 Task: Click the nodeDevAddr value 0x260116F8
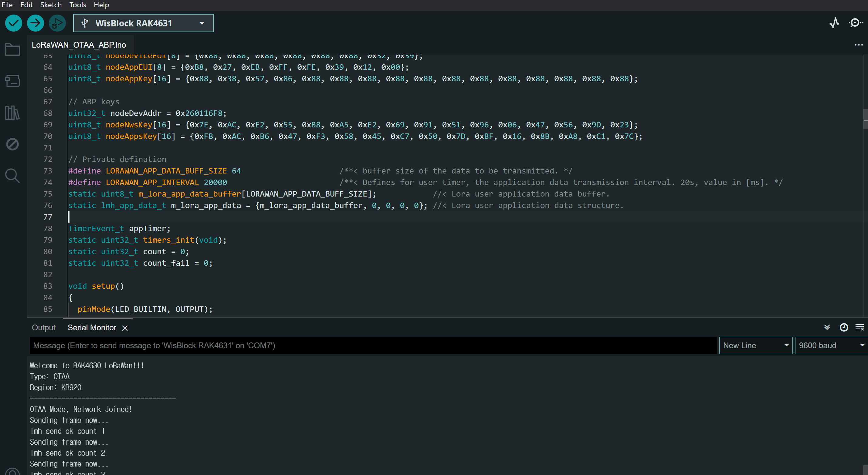[198, 113]
